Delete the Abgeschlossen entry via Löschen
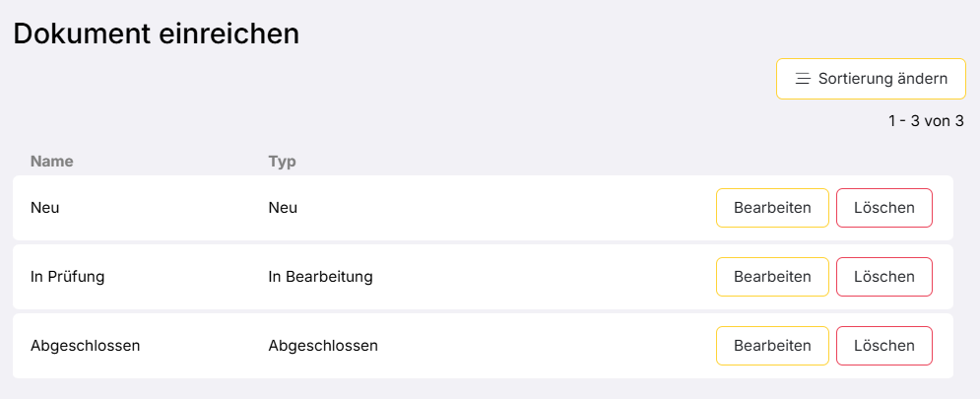 [x=883, y=346]
